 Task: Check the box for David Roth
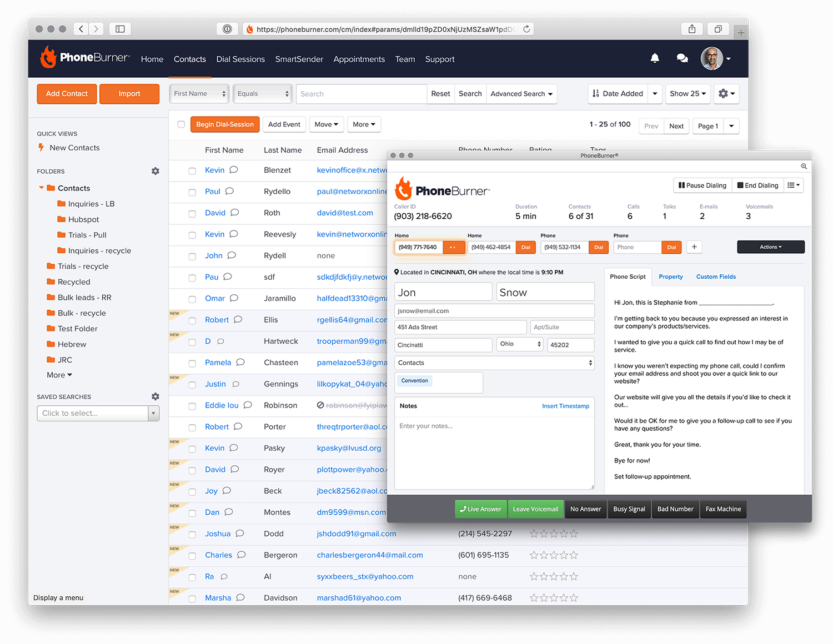coord(192,214)
